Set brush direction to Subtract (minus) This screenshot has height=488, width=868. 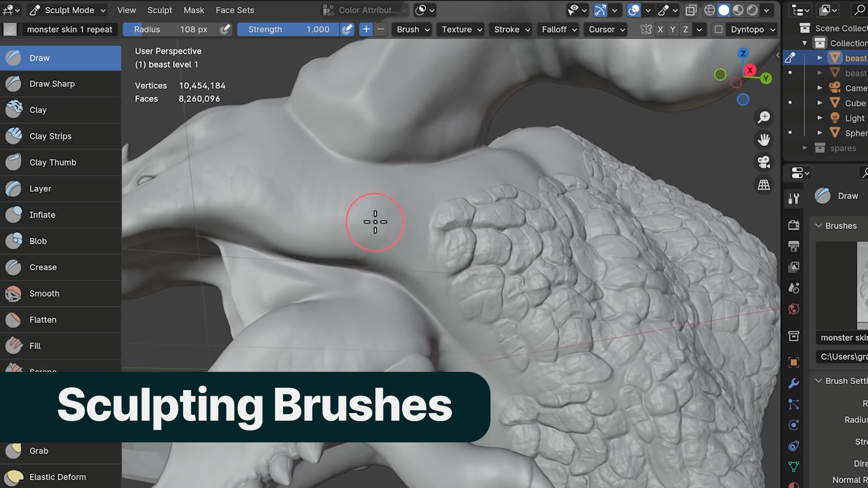(381, 29)
